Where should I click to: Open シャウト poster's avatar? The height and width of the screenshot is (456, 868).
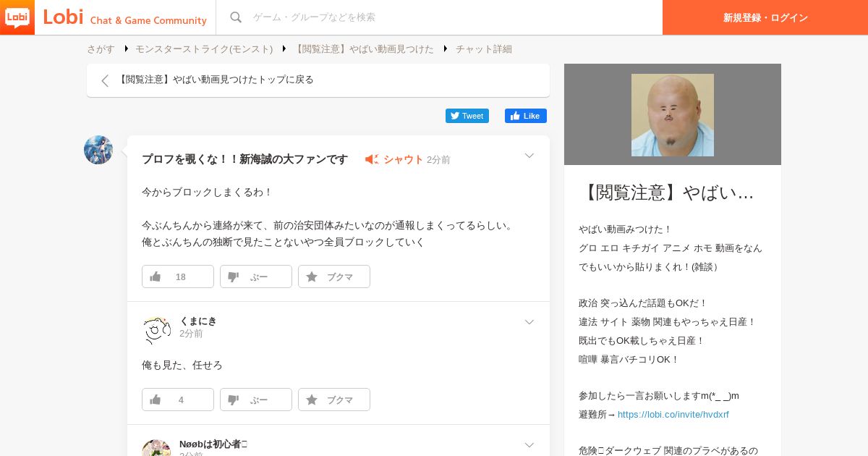tap(98, 150)
